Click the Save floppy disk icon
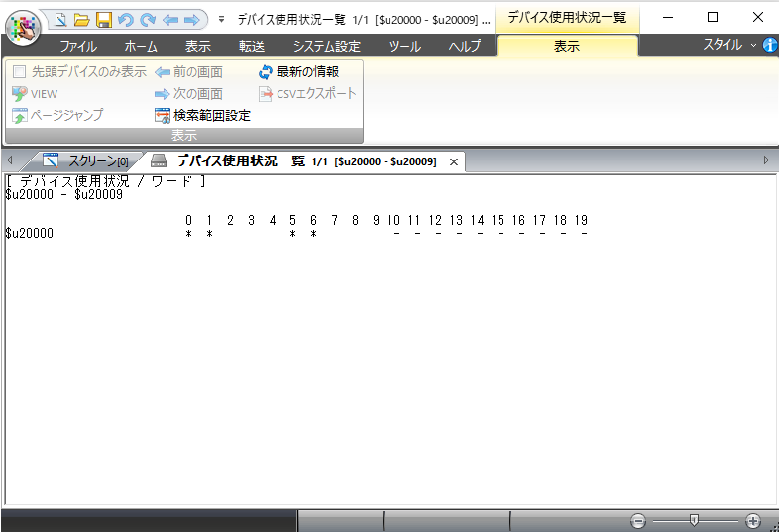The height and width of the screenshot is (532, 779). (103, 19)
